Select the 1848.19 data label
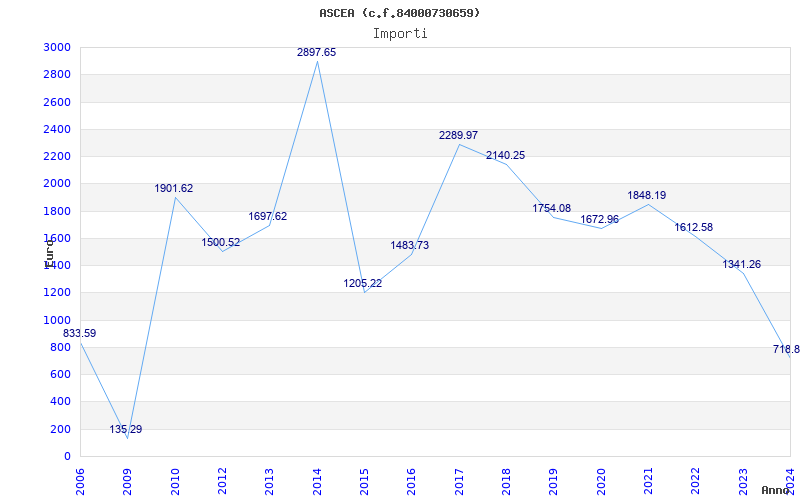This screenshot has width=800, height=500. click(x=646, y=196)
